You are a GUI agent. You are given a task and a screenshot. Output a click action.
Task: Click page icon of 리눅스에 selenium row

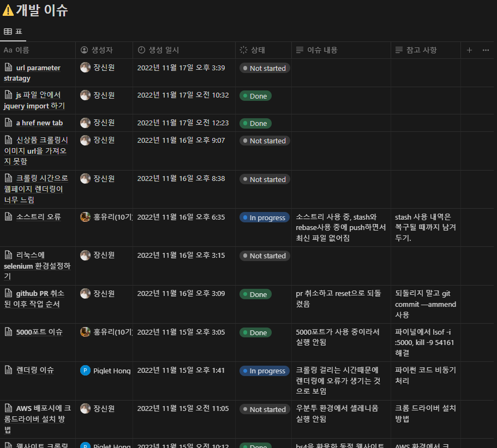coord(9,255)
